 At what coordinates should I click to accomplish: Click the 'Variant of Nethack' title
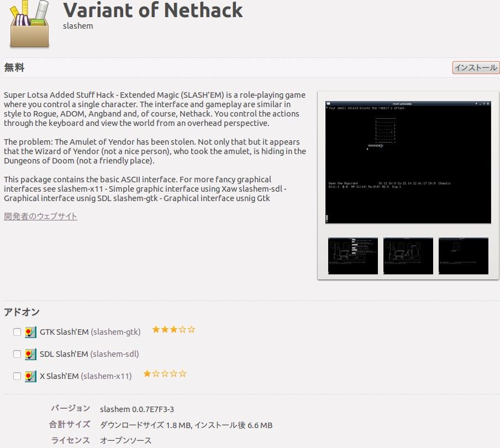coord(152,10)
